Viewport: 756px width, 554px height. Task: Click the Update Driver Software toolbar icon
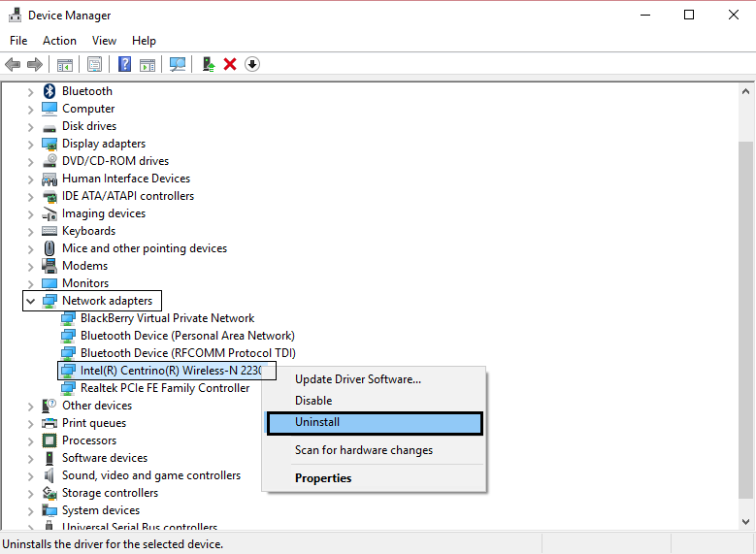coord(208,64)
